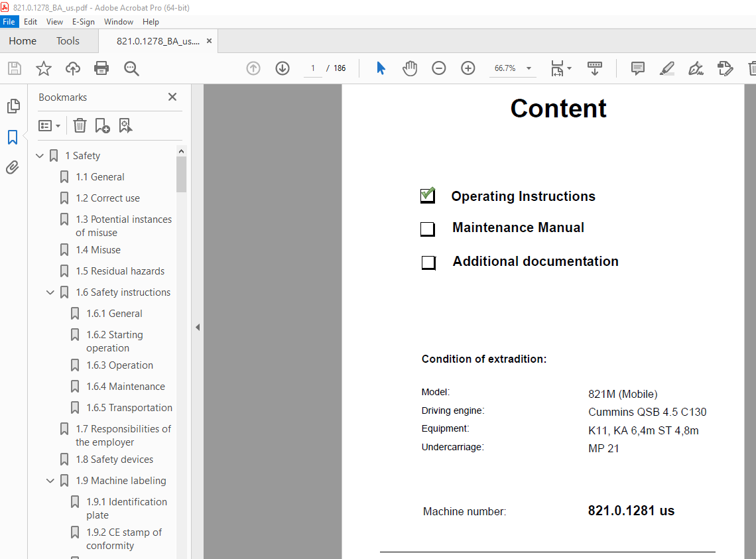Open the Sign document pen tool
The height and width of the screenshot is (559, 756).
696,68
